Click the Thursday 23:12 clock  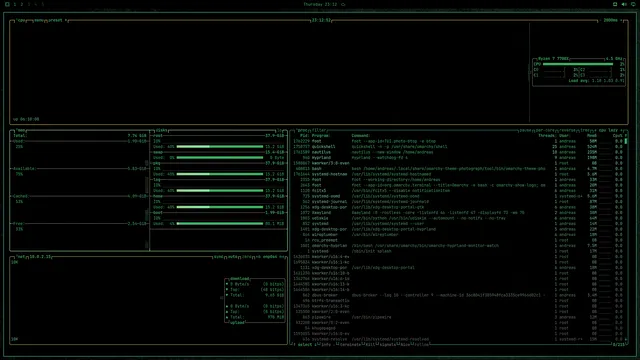coord(320,4)
